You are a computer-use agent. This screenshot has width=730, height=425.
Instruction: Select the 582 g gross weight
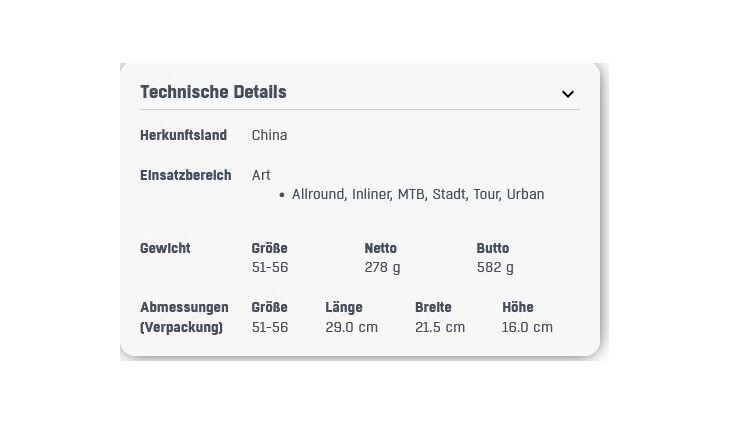point(495,267)
